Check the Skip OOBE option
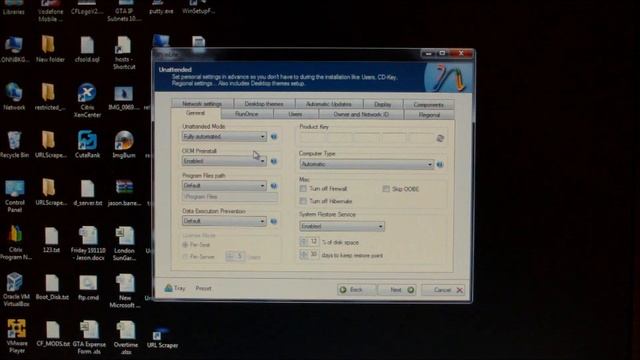 [x=386, y=189]
